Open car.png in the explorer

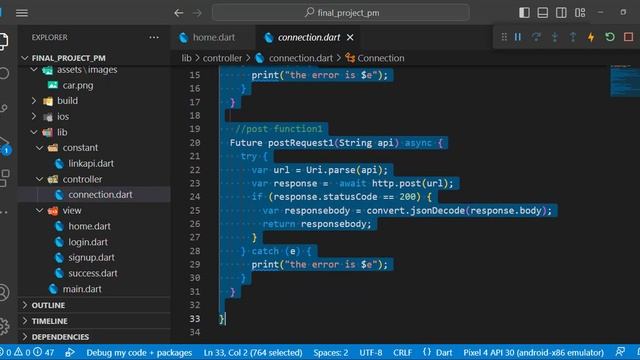click(x=78, y=85)
